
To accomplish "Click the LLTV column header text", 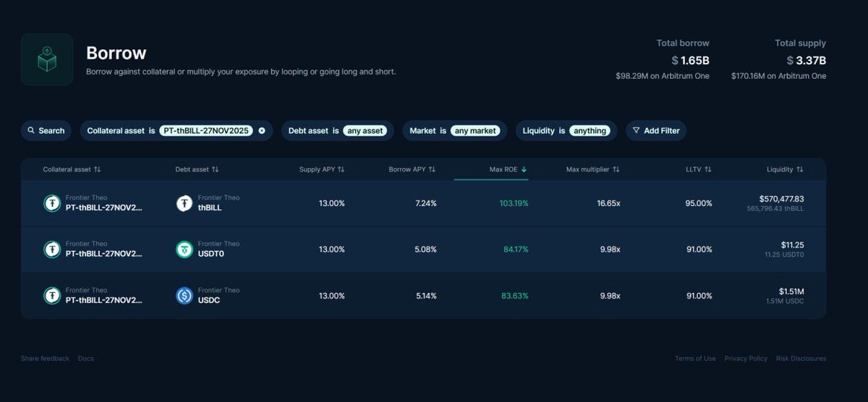I will [693, 169].
